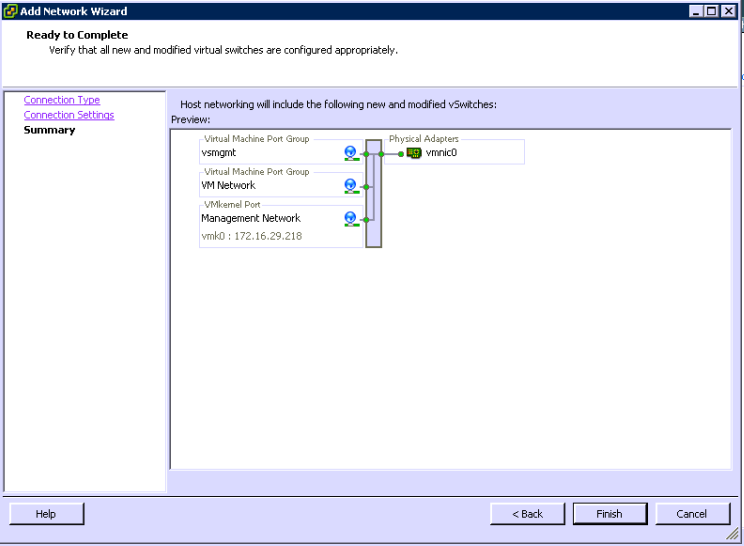Click the VM Network globe icon
The height and width of the screenshot is (546, 744).
click(x=351, y=186)
